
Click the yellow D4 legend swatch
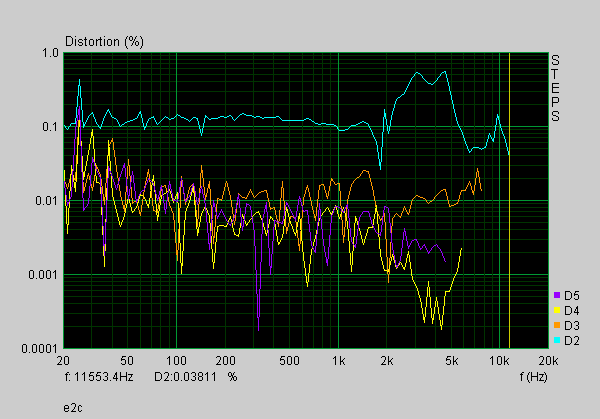557,310
